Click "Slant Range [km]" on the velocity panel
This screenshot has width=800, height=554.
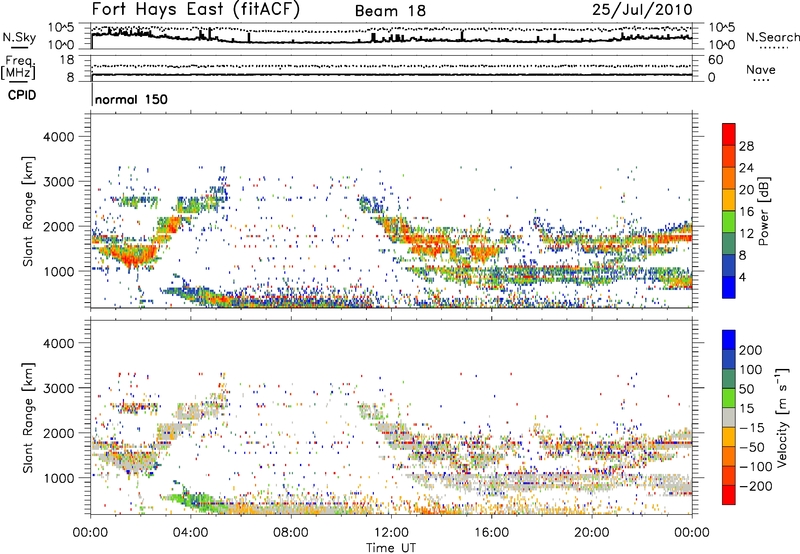[x=28, y=417]
